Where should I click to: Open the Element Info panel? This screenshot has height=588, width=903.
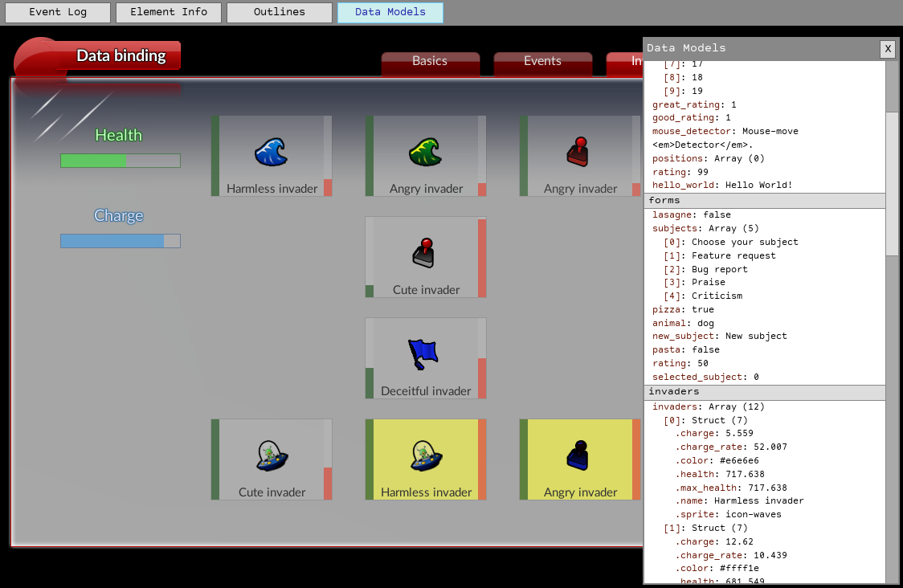click(x=168, y=12)
